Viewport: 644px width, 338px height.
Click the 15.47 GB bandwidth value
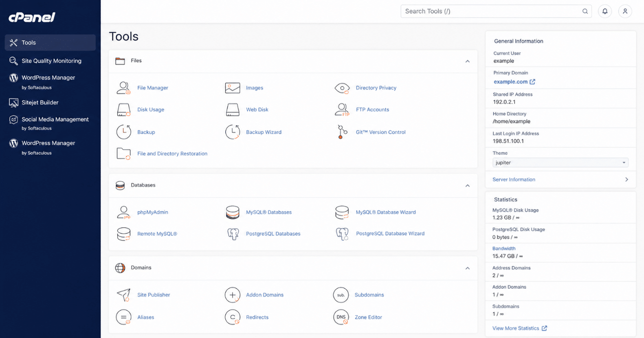tap(507, 256)
